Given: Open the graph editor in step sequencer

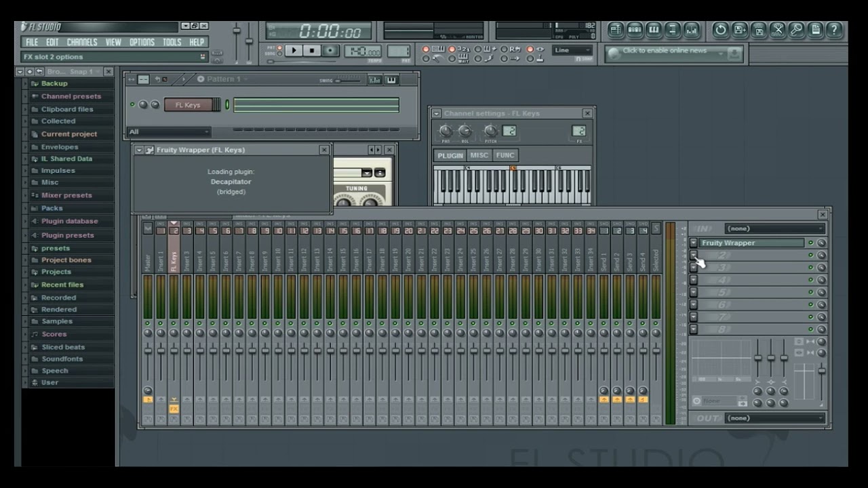Looking at the screenshot, I should click(374, 80).
